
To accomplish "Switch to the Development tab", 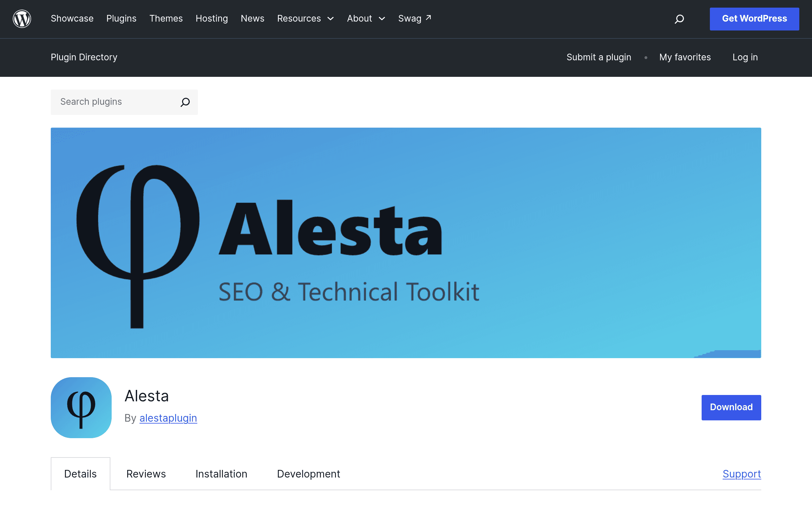I will [x=308, y=474].
